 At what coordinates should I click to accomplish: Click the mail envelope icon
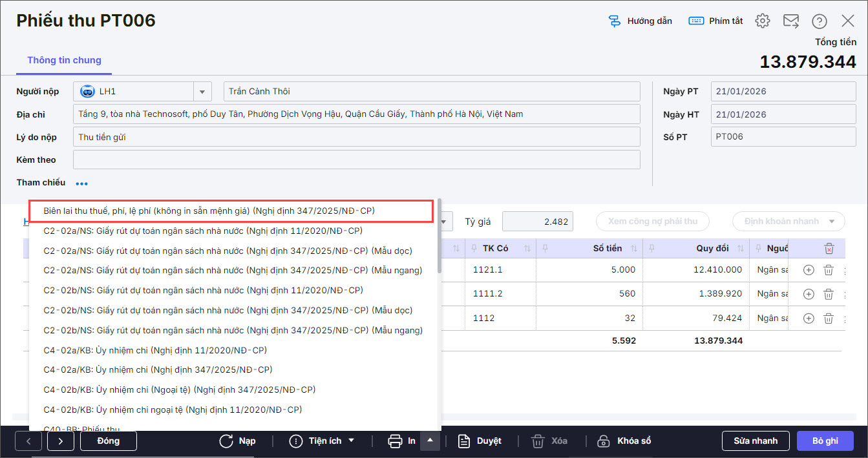[x=791, y=21]
